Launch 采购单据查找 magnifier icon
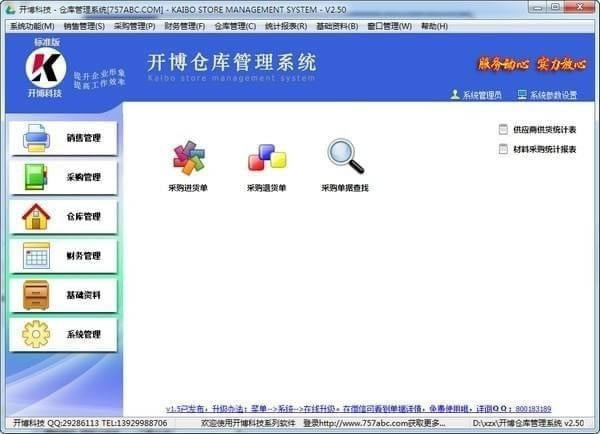Image resolution: width=600 pixels, height=434 pixels. [345, 156]
